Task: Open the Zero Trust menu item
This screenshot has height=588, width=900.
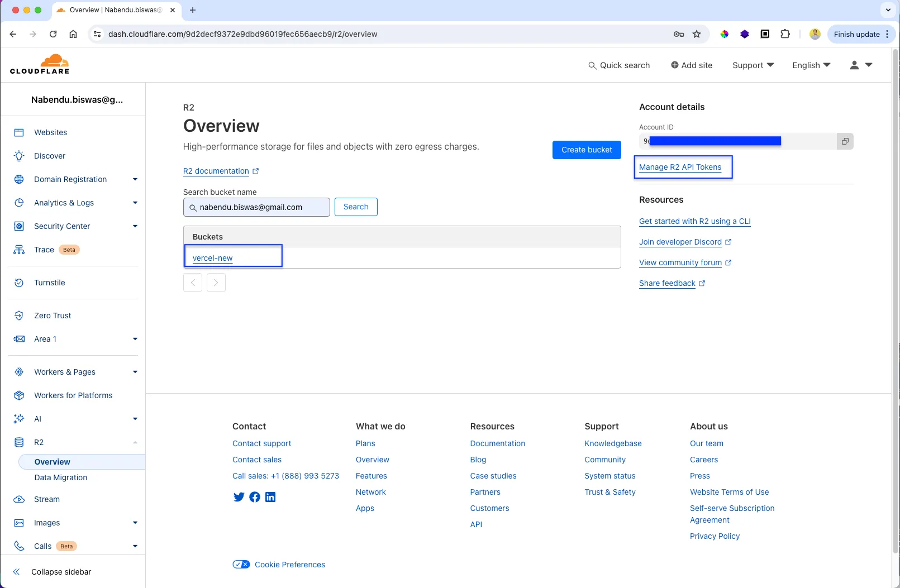Action: 53,315
